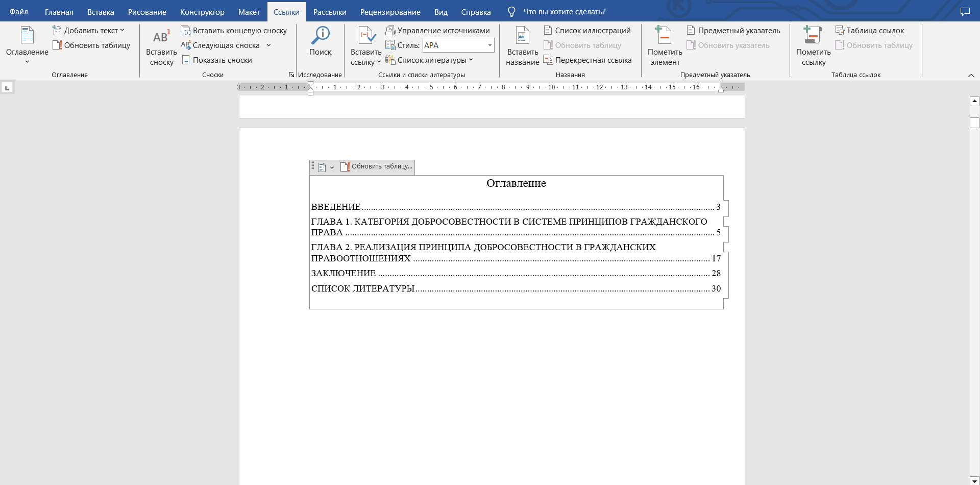Open the APA style dropdown
Viewport: 980px width, 485px height.
point(489,45)
